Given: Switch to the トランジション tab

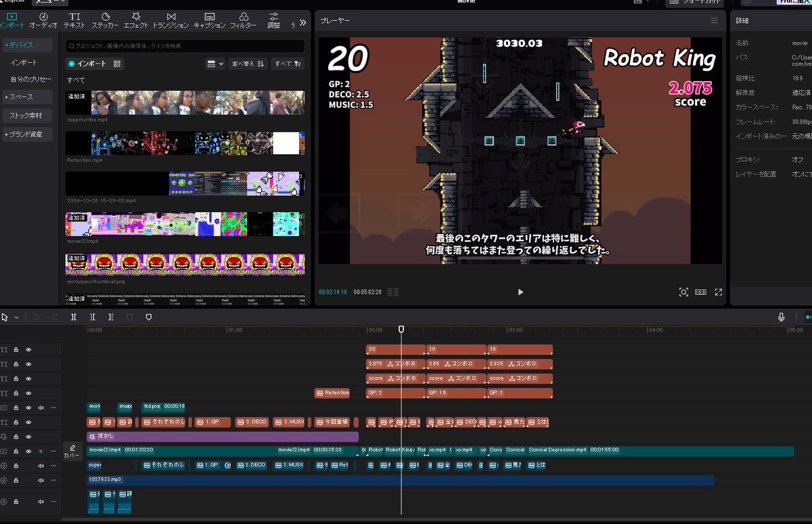Looking at the screenshot, I should point(171,20).
